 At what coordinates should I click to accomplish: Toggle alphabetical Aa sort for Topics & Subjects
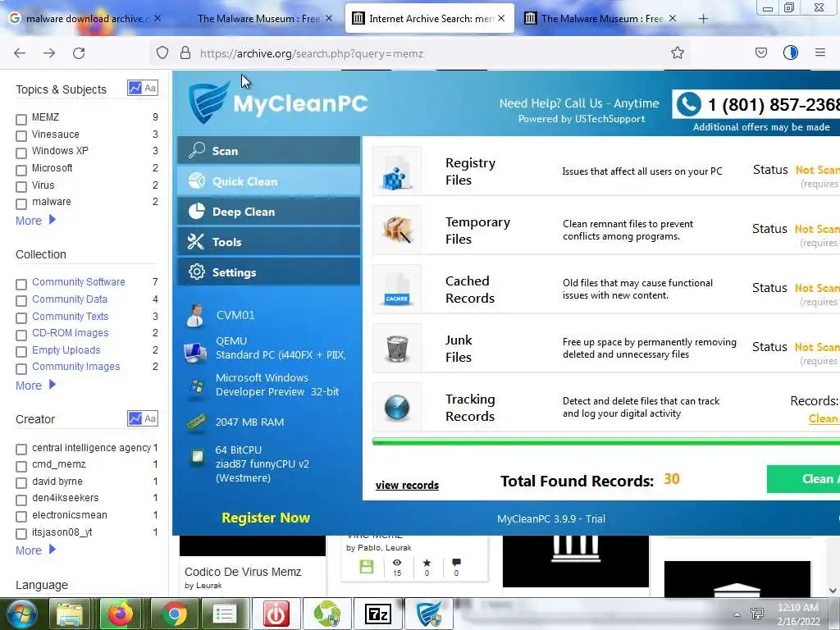click(151, 88)
